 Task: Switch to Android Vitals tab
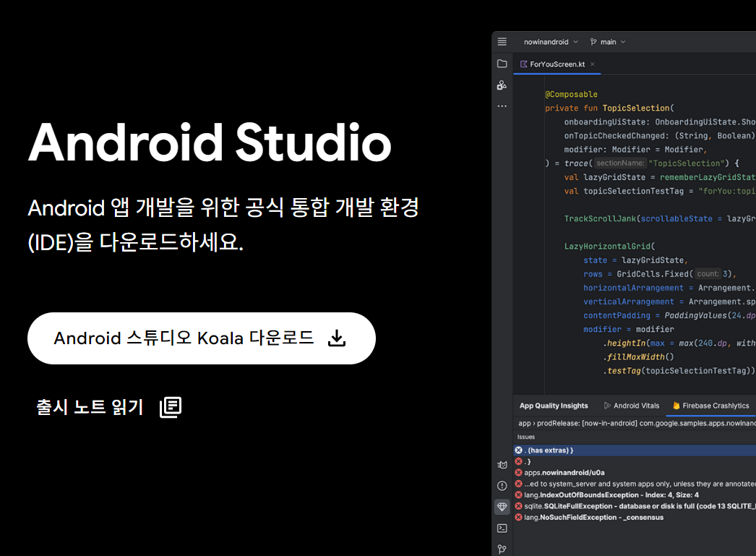coord(632,406)
